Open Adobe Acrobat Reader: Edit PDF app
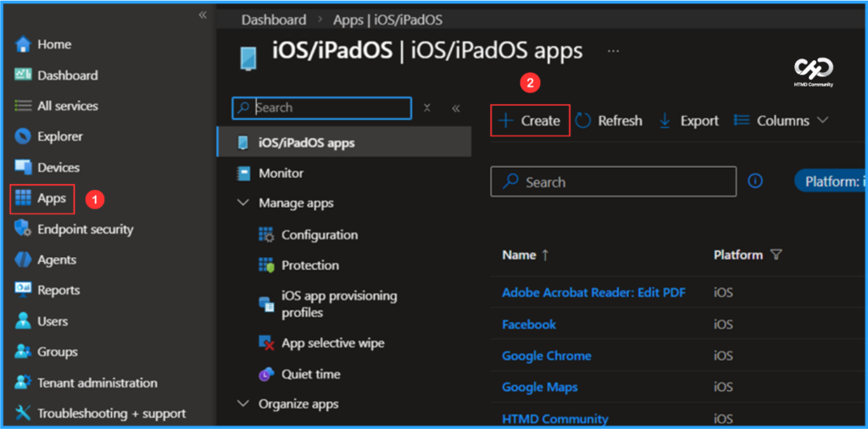 click(x=594, y=292)
